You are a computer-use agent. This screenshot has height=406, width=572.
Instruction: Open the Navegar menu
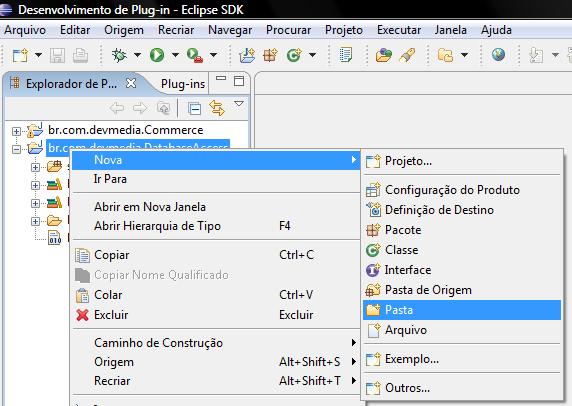[x=230, y=30]
